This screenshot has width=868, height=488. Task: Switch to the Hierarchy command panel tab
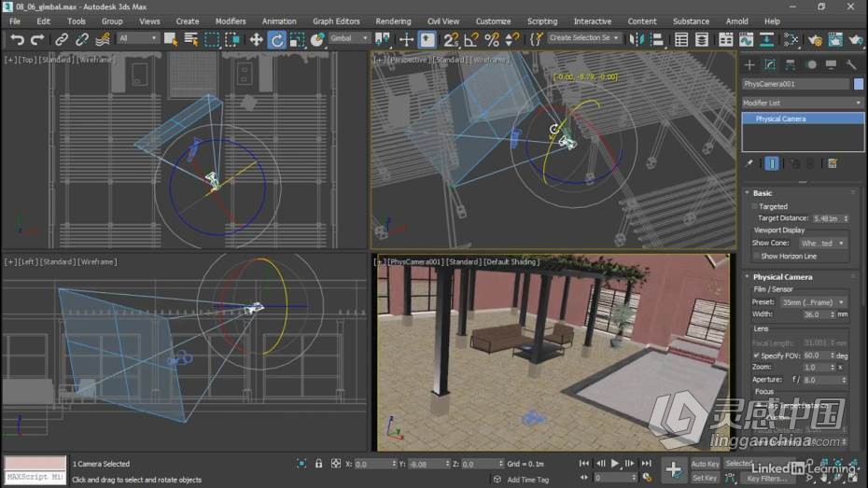790,64
